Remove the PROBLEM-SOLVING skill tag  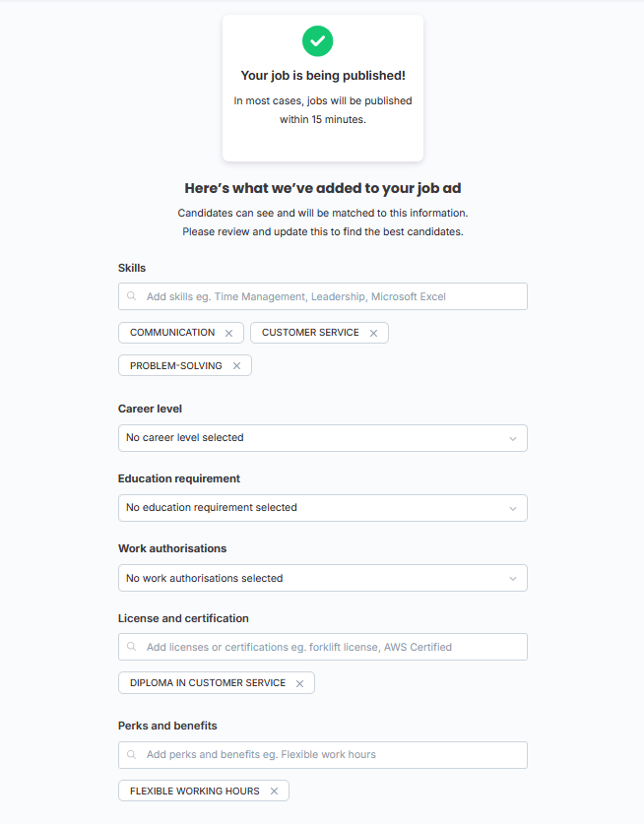pos(236,366)
